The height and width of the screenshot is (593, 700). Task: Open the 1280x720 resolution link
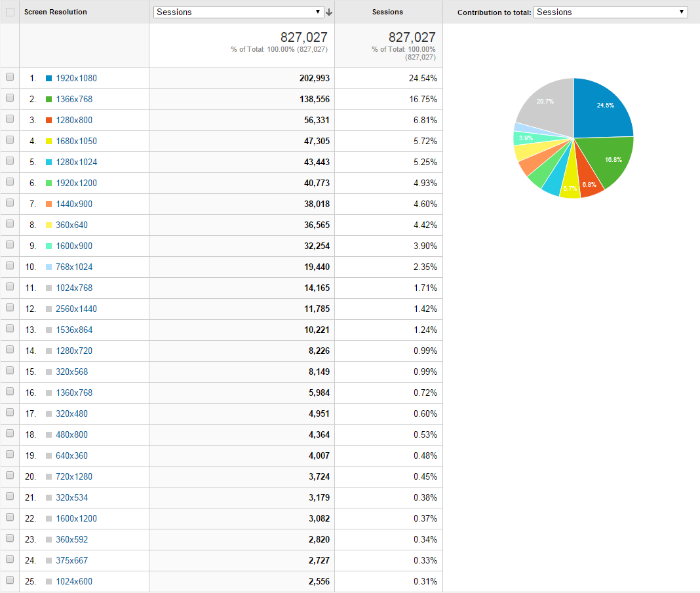(x=74, y=351)
